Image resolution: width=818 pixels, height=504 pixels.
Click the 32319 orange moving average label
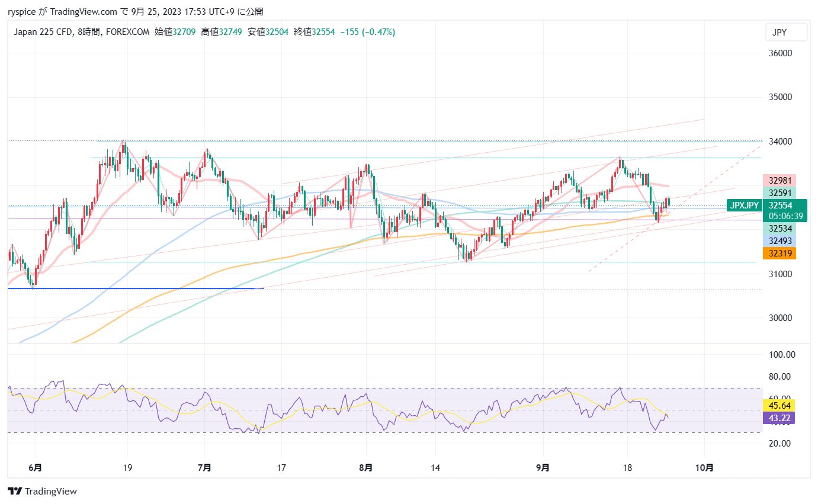tap(779, 253)
